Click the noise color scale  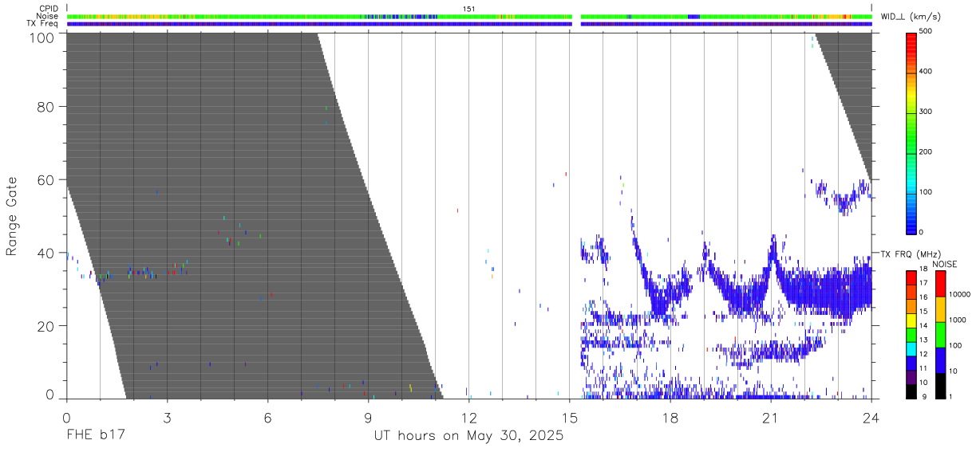(x=940, y=333)
